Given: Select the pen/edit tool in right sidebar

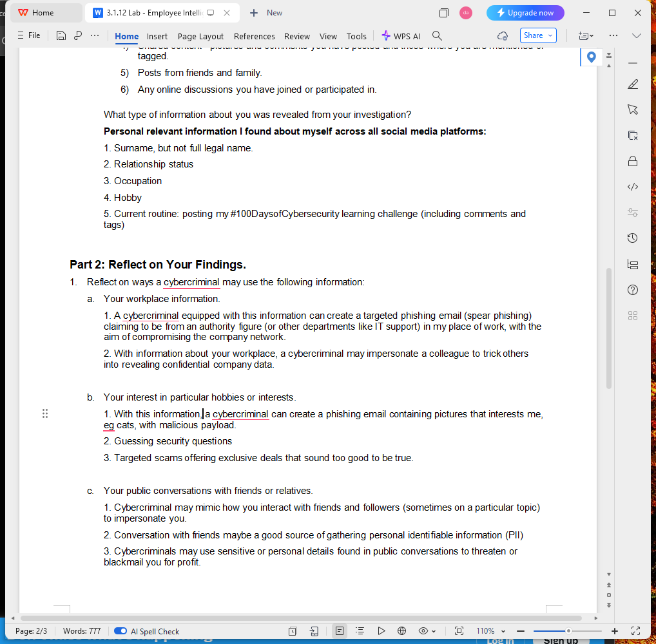Looking at the screenshot, I should click(633, 84).
